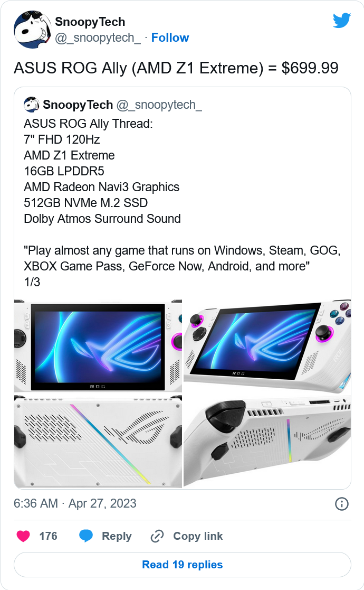Open the front-view ROG Ally image
Image resolution: width=364 pixels, height=590 pixels.
click(98, 346)
